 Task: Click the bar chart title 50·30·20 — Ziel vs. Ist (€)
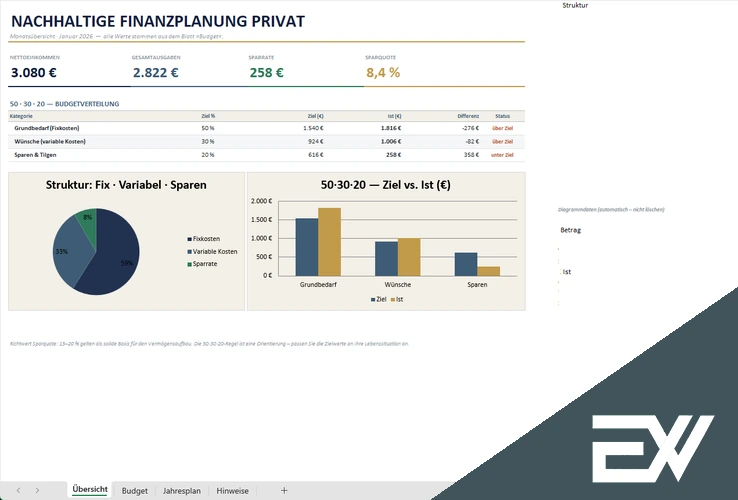[x=385, y=185]
